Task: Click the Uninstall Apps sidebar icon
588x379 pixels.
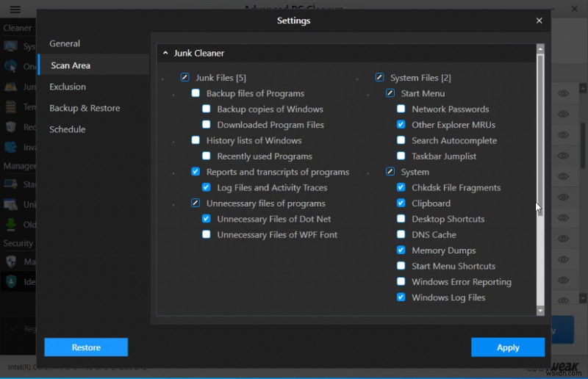Action: (x=10, y=204)
